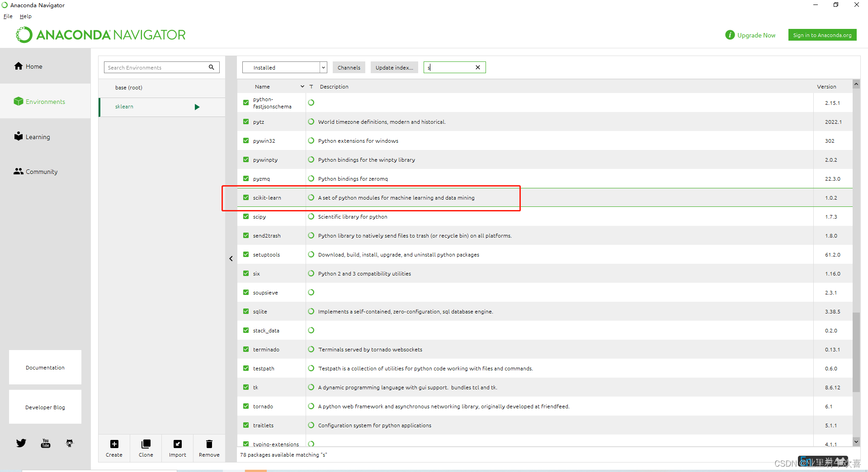This screenshot has height=472, width=868.
Task: Clone the selected environment
Action: click(x=146, y=448)
